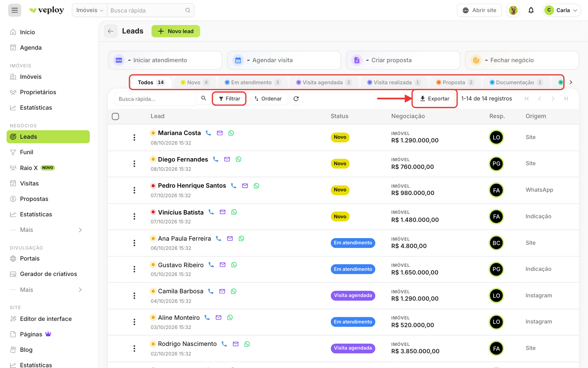588x368 pixels.
Task: Click the Novo lead button
Action: [x=176, y=31]
